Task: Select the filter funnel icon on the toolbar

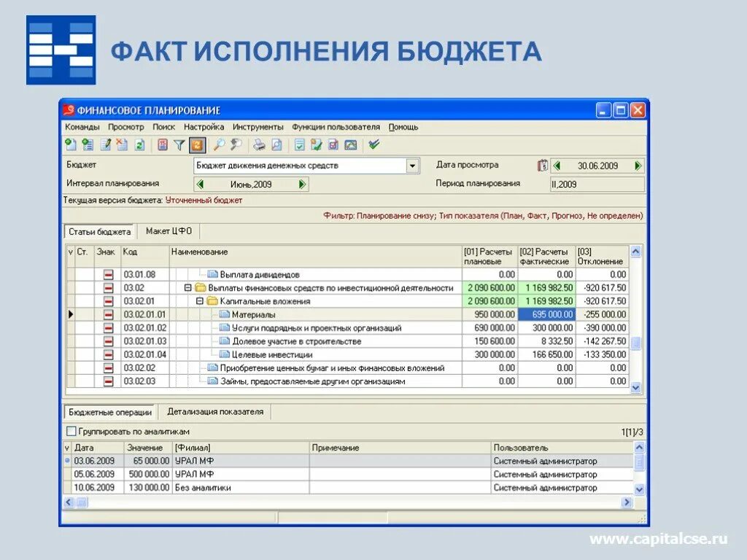Action: pos(179,145)
